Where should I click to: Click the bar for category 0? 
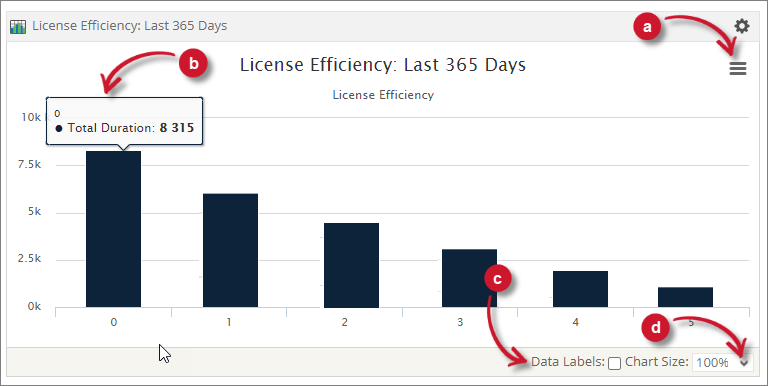(113, 229)
